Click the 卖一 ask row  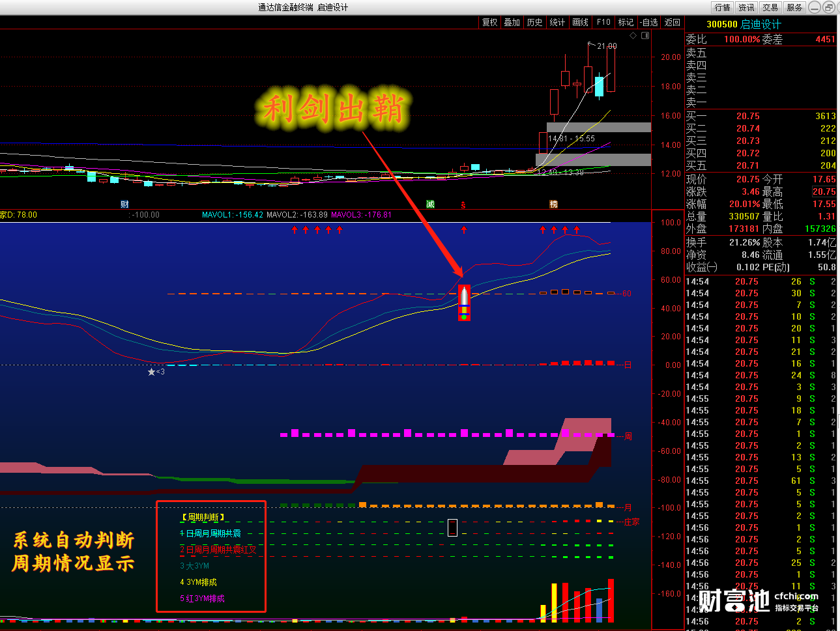click(760, 102)
